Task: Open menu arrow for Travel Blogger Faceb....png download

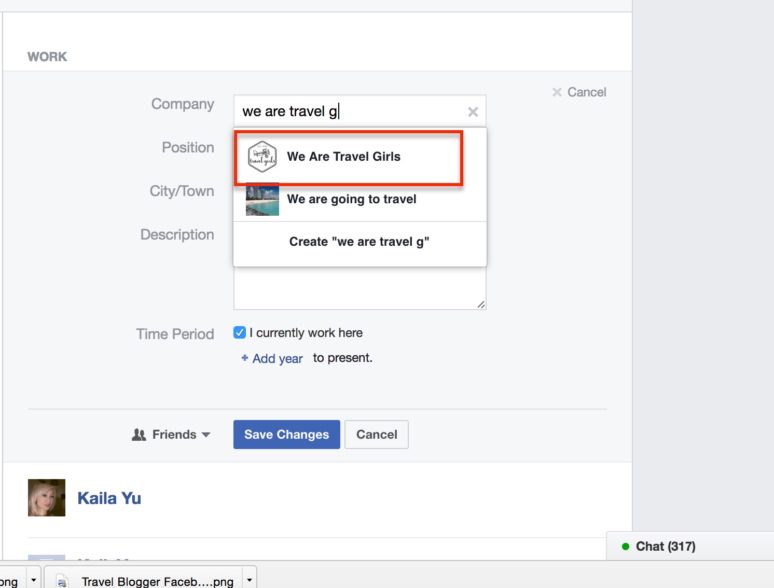Action: (249, 580)
